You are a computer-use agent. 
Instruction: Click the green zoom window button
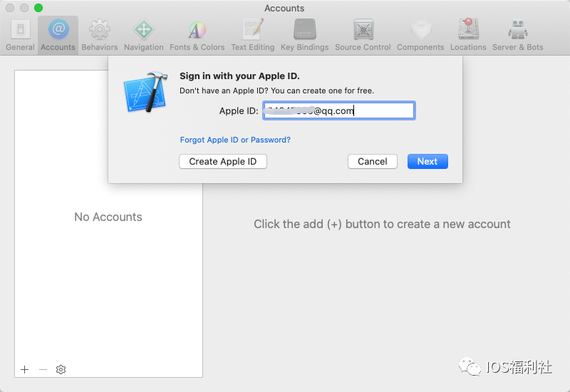[38, 8]
